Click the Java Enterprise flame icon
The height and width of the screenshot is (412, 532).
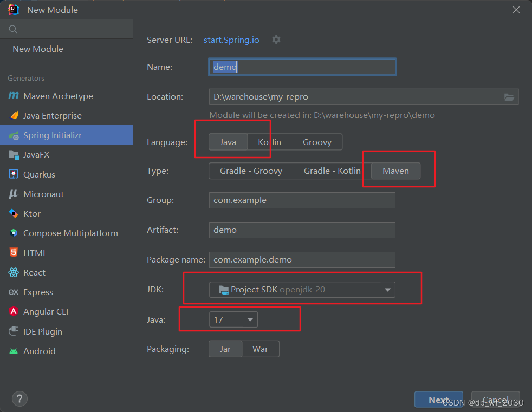pos(14,116)
